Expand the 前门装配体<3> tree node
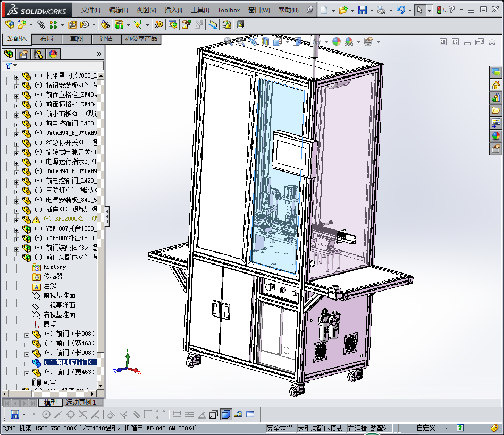 pyautogui.click(x=16, y=249)
